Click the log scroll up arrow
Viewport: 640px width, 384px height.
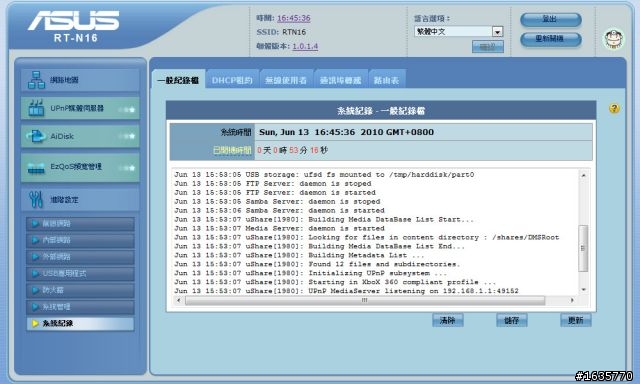coord(583,175)
